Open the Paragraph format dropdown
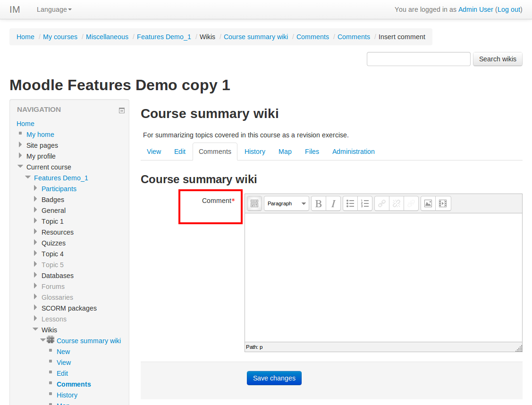 pyautogui.click(x=287, y=203)
